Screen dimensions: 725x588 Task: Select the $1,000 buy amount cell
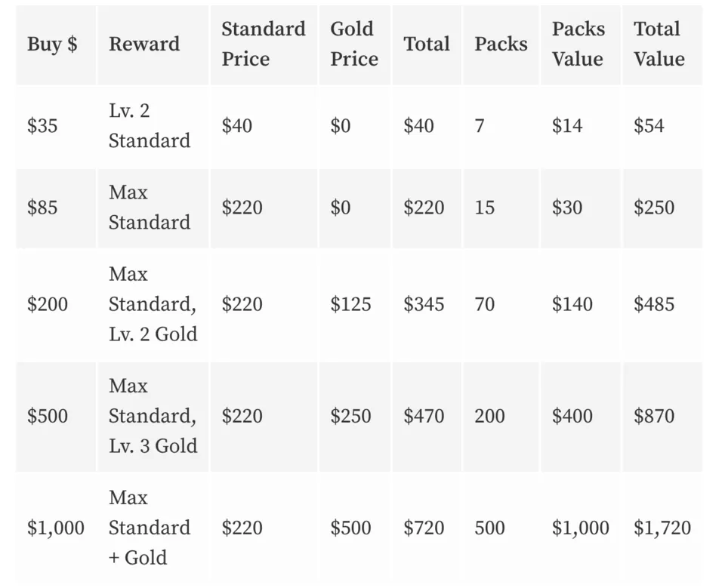(55, 528)
